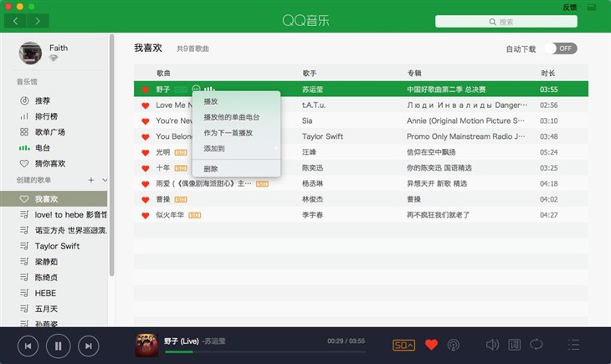Unlike 似火年华 via heart icon

[x=146, y=215]
